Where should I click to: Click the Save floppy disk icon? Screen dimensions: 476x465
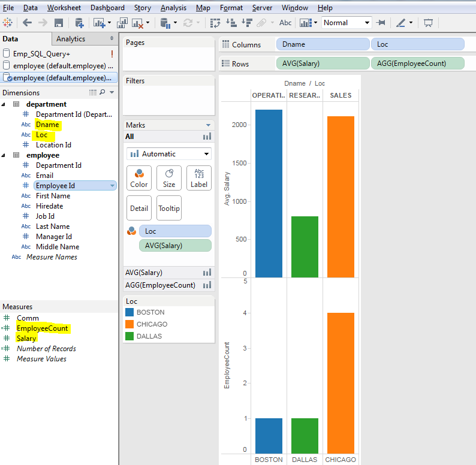[59, 23]
